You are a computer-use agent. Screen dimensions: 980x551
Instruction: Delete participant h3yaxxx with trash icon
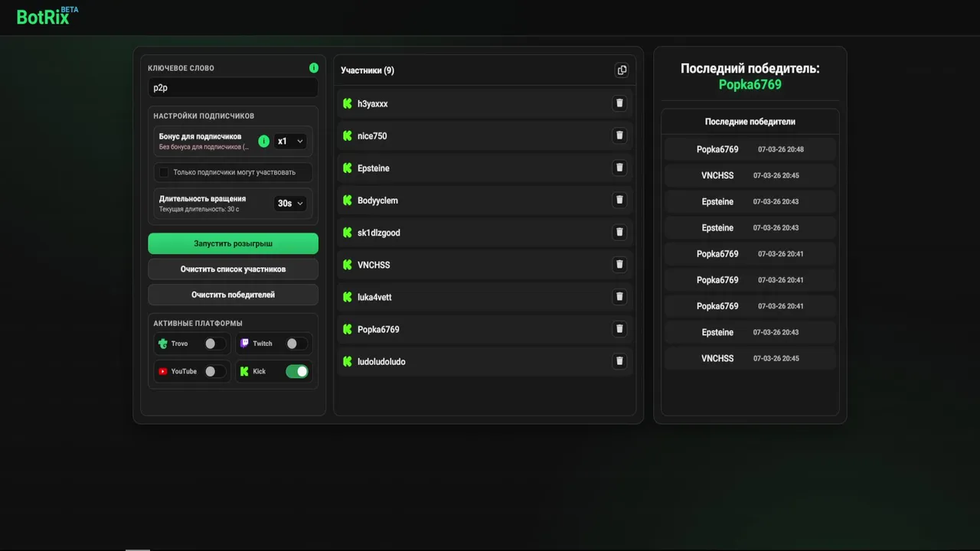619,103
